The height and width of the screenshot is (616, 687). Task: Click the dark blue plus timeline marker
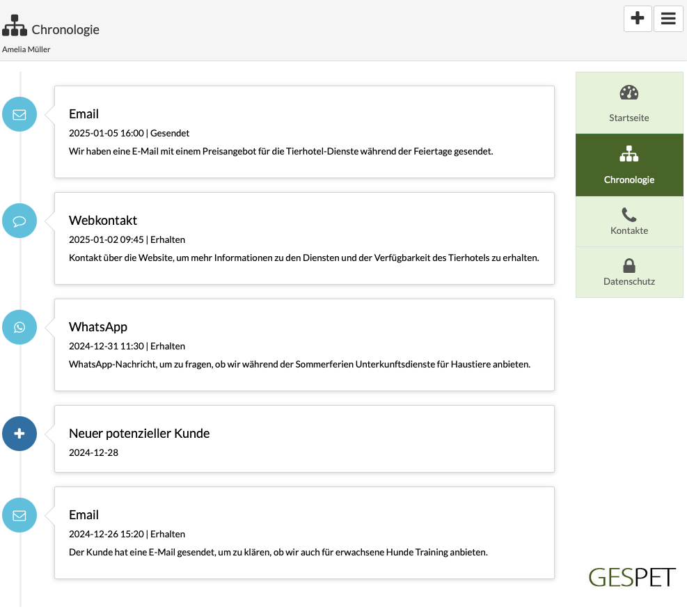click(x=19, y=434)
